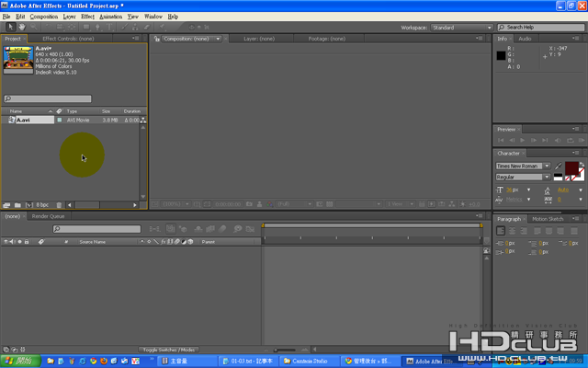This screenshot has width=588, height=368.
Task: Open the Animation menu
Action: tap(110, 17)
